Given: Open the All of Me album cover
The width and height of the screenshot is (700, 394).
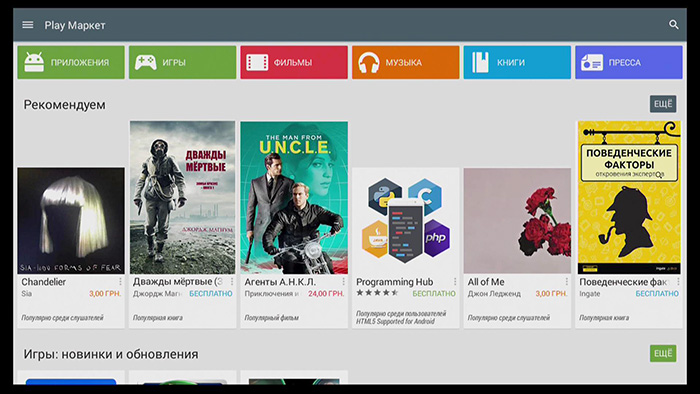Looking at the screenshot, I should tap(517, 221).
